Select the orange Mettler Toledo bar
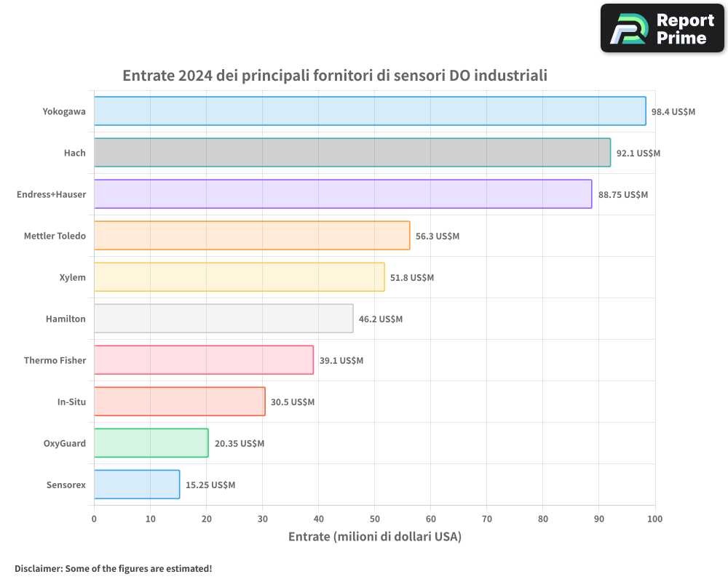 coord(252,236)
